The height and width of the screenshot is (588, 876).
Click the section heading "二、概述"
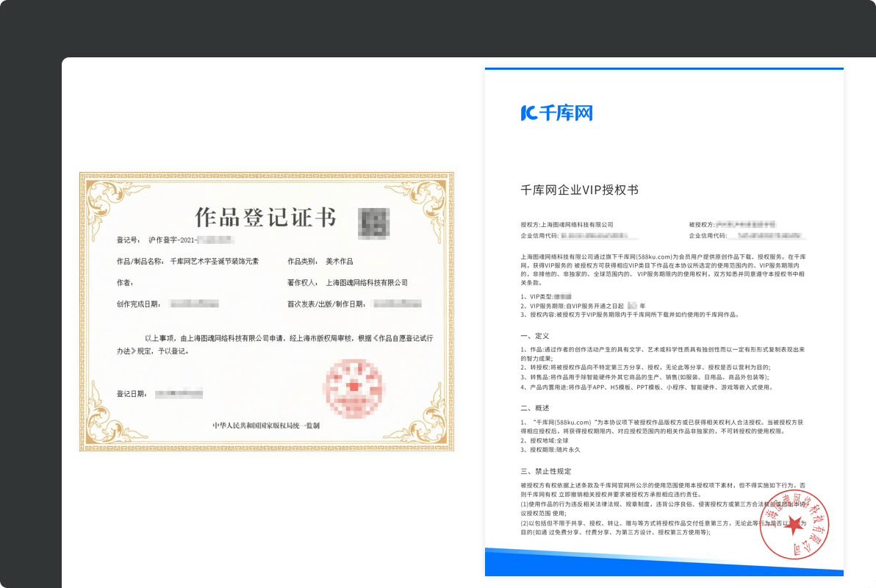pos(535,408)
